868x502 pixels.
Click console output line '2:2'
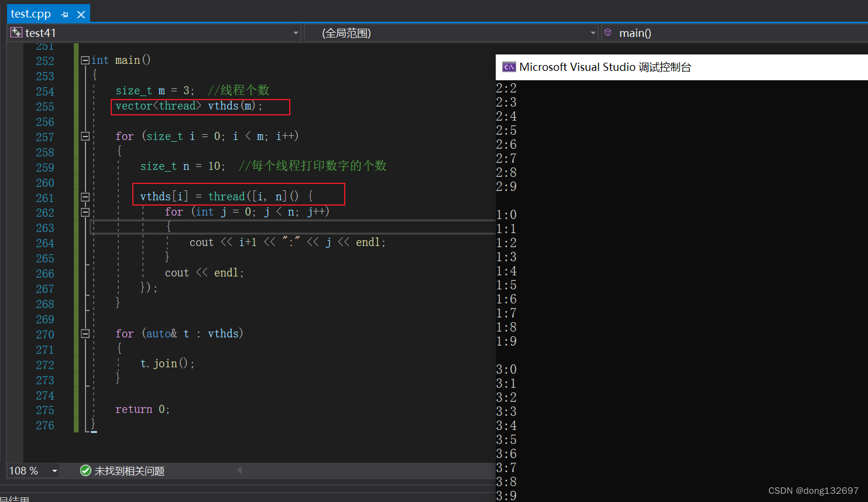click(x=506, y=88)
